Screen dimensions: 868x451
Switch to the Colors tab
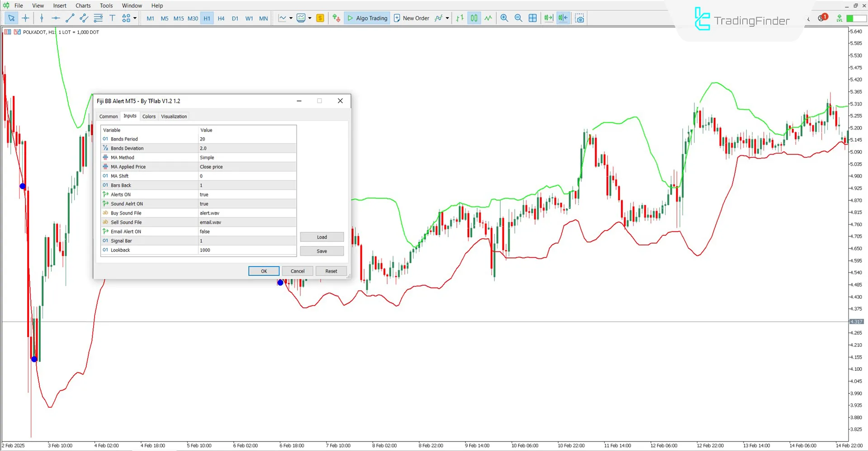point(149,116)
